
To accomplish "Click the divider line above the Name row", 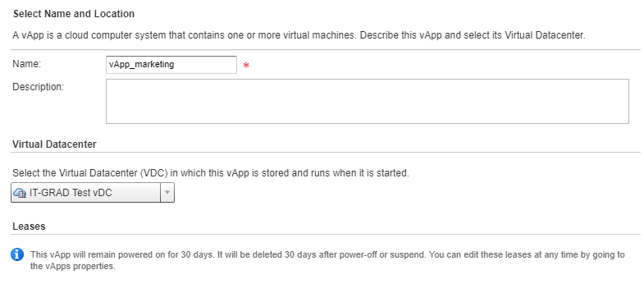I will click(326, 50).
